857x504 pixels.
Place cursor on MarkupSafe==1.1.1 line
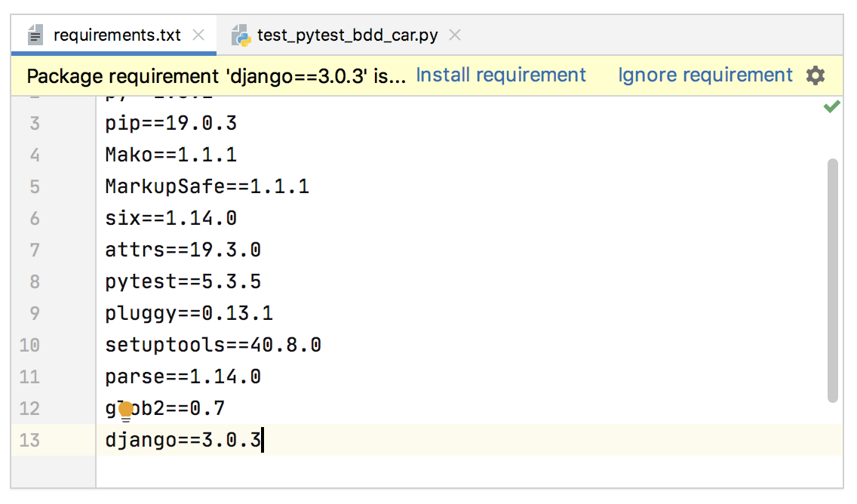[207, 187]
